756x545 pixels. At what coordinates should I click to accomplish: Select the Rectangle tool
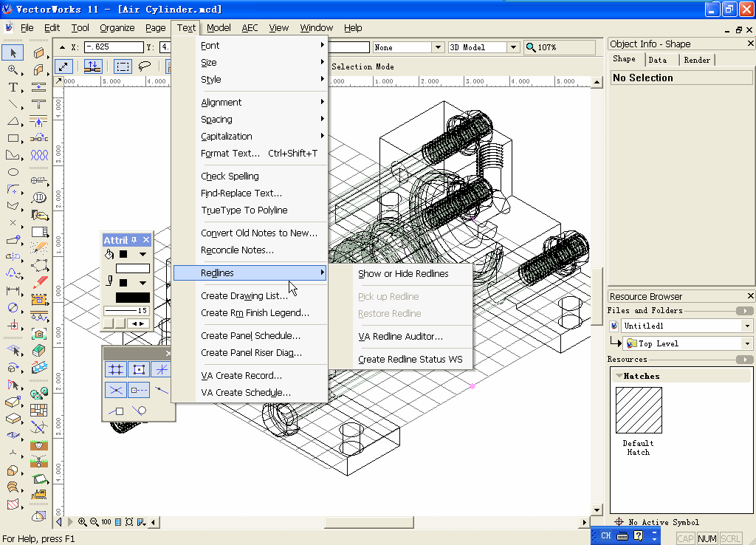pos(13,138)
